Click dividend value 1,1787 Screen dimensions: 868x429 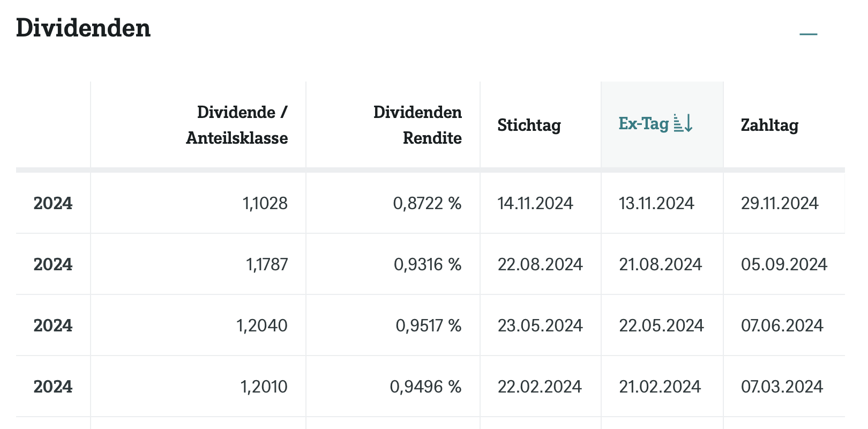[267, 264]
